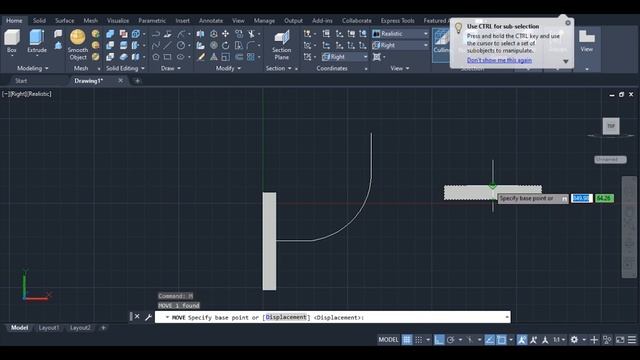Open the Surface ribbon tab
The width and height of the screenshot is (640, 360).
[x=64, y=20]
